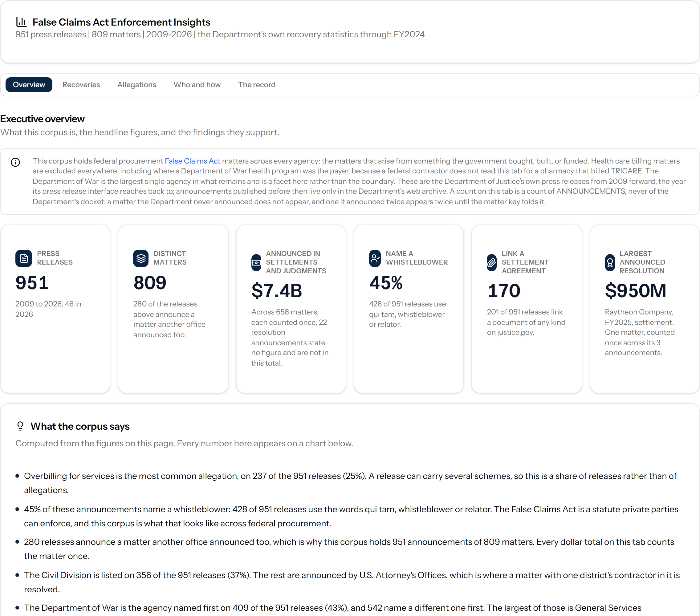Screen dimensions: 700x616
Task: Go to the Who and how tab
Action: [x=197, y=85]
